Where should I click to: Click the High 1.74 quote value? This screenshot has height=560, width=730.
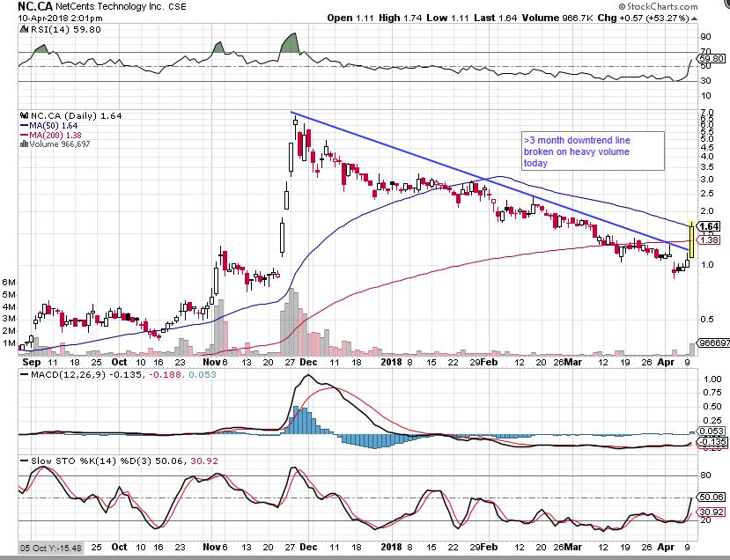401,18
